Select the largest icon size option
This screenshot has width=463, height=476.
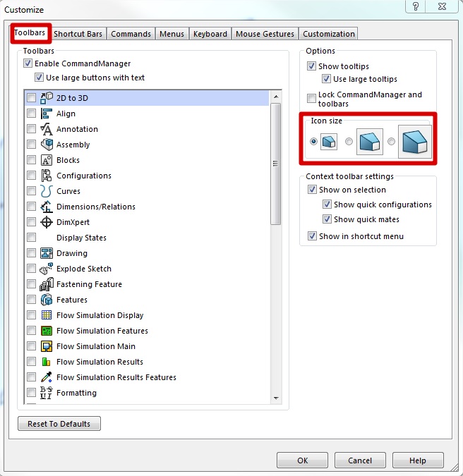392,142
